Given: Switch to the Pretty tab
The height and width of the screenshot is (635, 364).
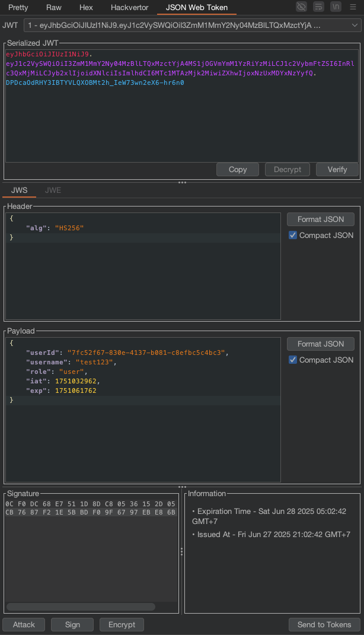Looking at the screenshot, I should pos(18,7).
